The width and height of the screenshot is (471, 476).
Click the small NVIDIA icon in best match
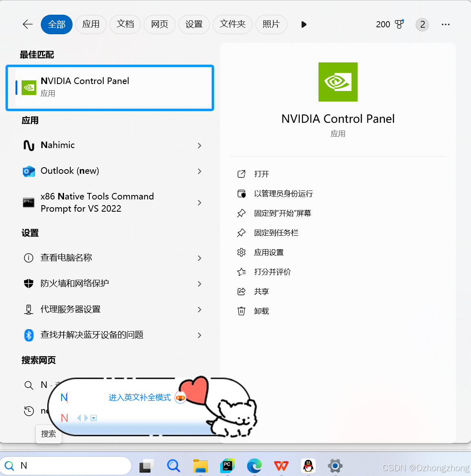coord(29,88)
